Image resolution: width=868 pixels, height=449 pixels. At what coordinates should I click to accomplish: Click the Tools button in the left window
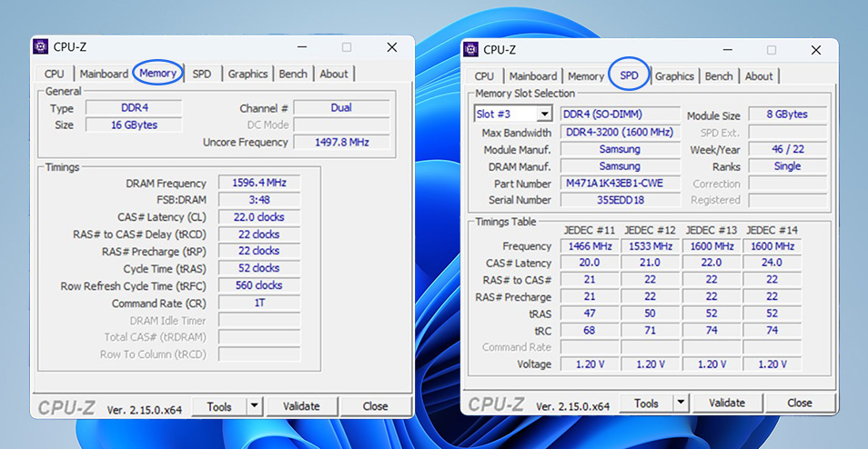(x=219, y=406)
